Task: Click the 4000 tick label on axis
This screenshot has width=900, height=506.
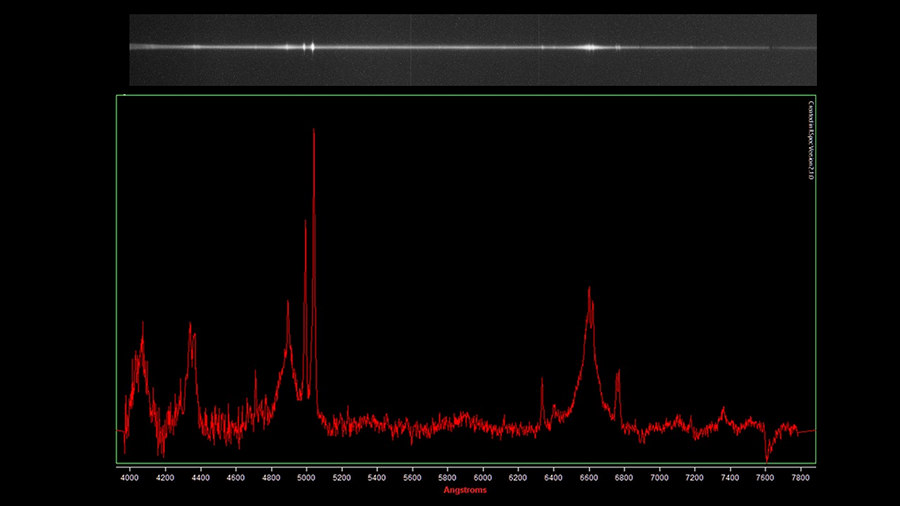Action: click(x=129, y=477)
